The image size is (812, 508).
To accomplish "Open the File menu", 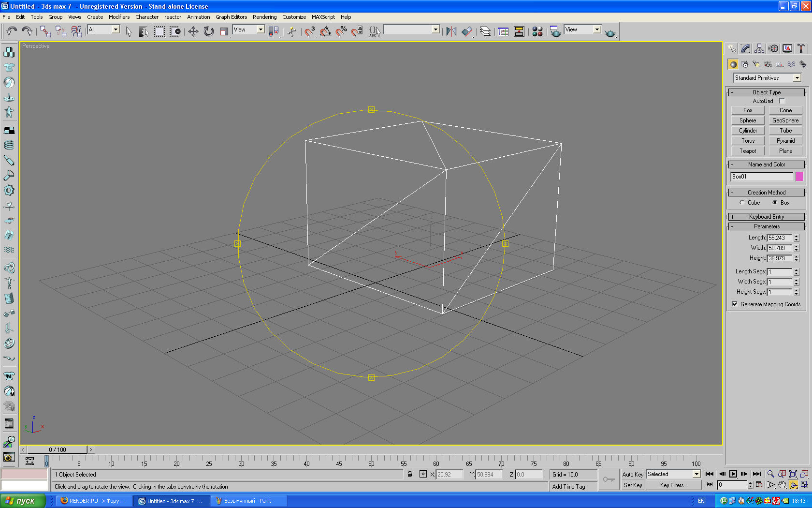I will click(6, 17).
